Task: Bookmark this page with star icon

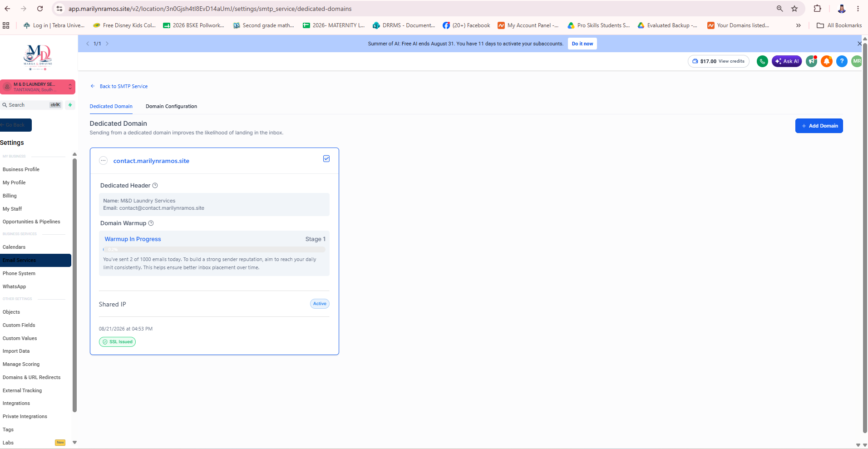Action: click(794, 9)
